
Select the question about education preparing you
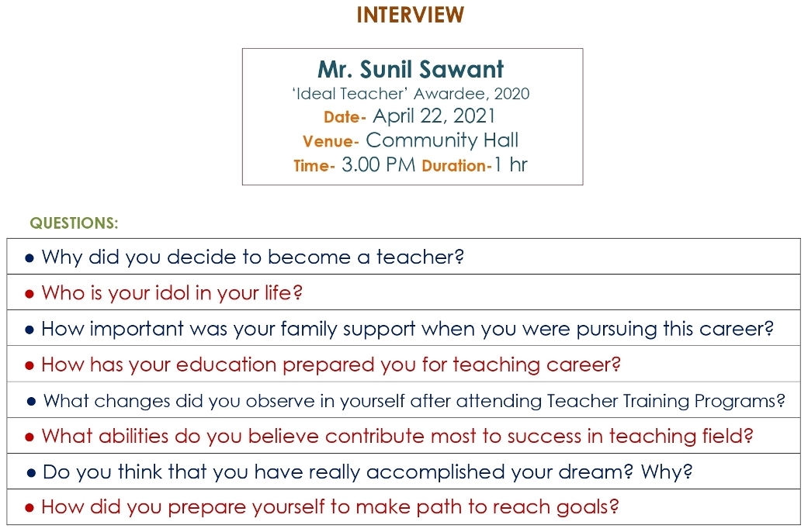tap(331, 364)
